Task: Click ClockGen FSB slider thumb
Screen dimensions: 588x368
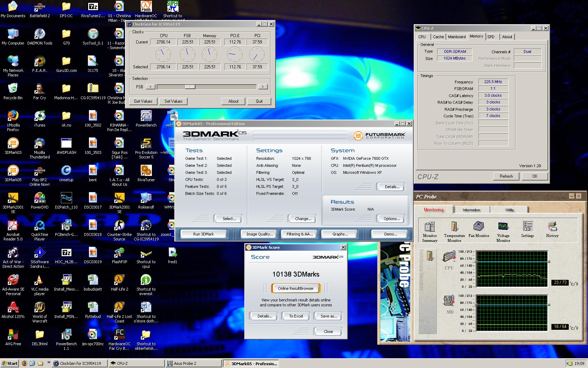Action: [x=190, y=87]
